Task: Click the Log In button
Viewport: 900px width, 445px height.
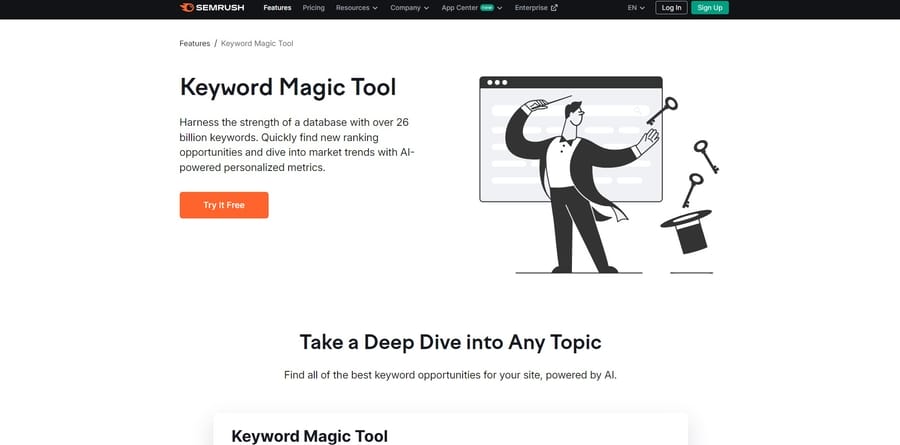Action: coord(671,7)
